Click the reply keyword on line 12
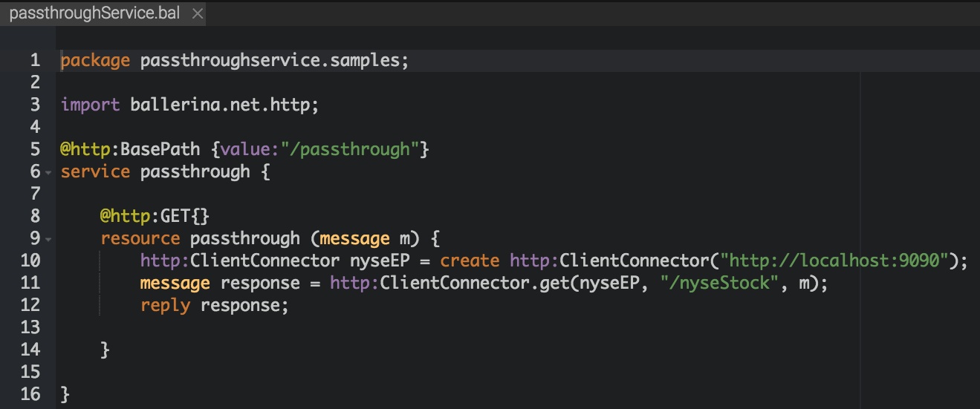 165,305
